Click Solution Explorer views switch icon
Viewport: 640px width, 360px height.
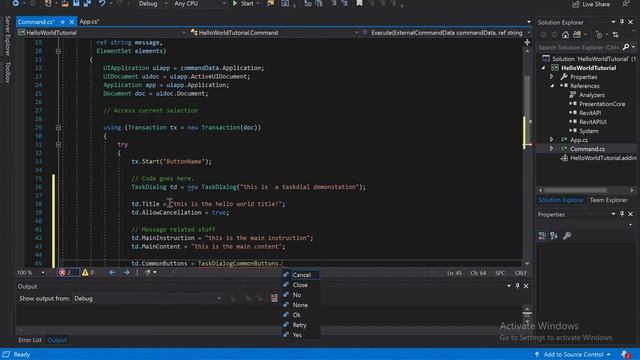pos(577,35)
